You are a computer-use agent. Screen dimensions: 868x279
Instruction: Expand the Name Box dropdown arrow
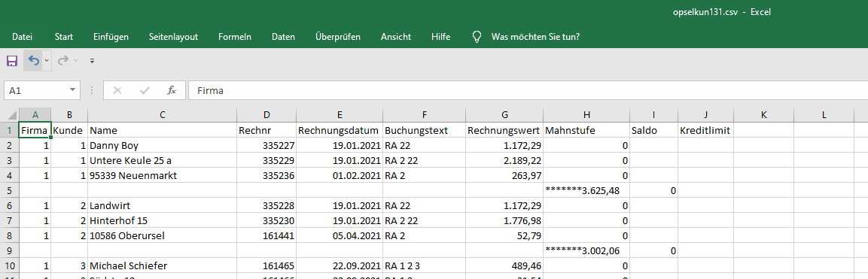point(72,90)
